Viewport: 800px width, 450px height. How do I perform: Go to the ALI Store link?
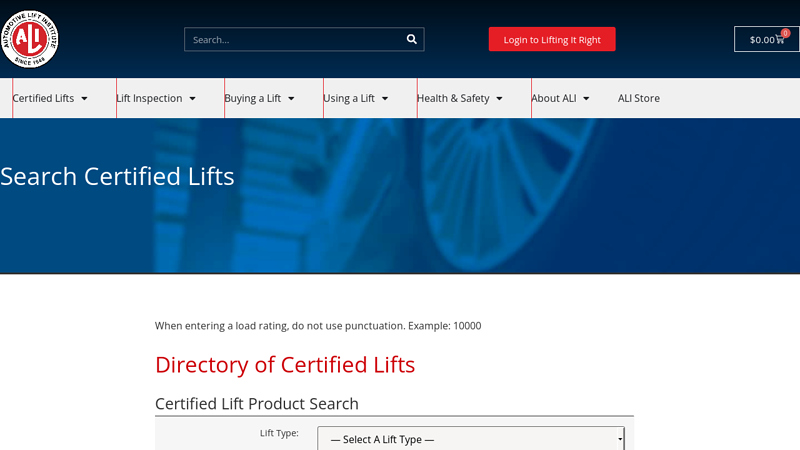[639, 98]
